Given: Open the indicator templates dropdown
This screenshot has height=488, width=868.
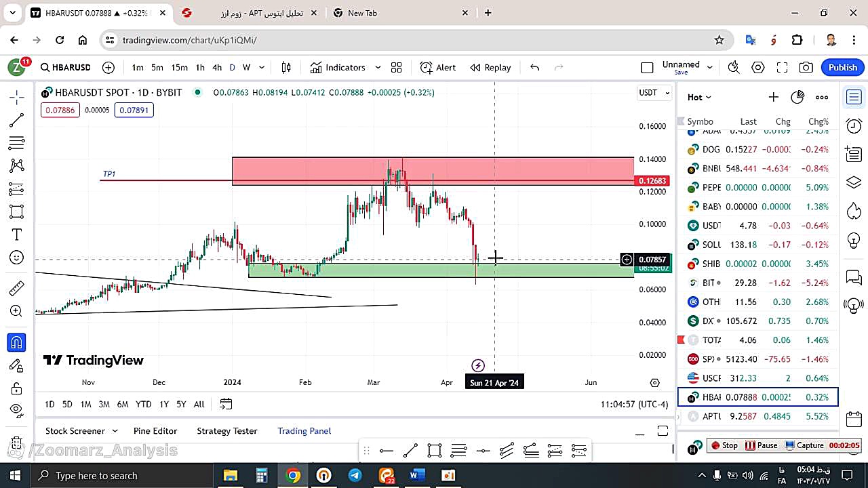Looking at the screenshot, I should coord(378,67).
